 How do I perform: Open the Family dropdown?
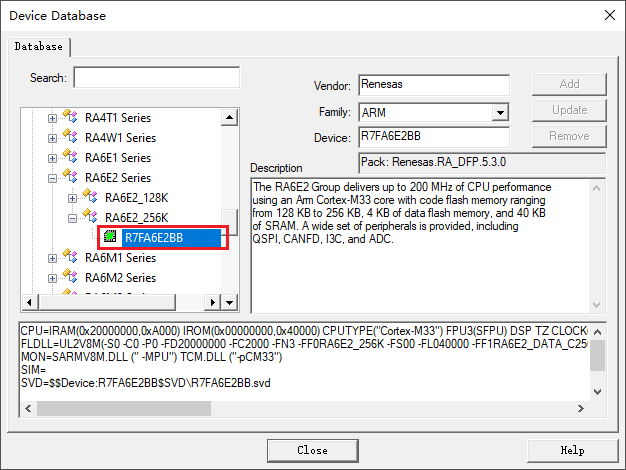coord(500,113)
